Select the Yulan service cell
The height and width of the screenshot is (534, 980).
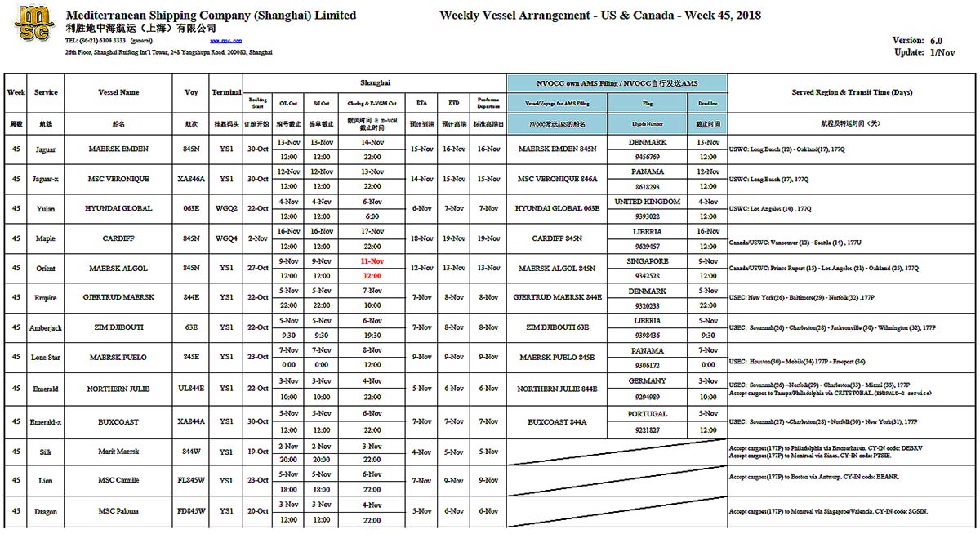(46, 209)
